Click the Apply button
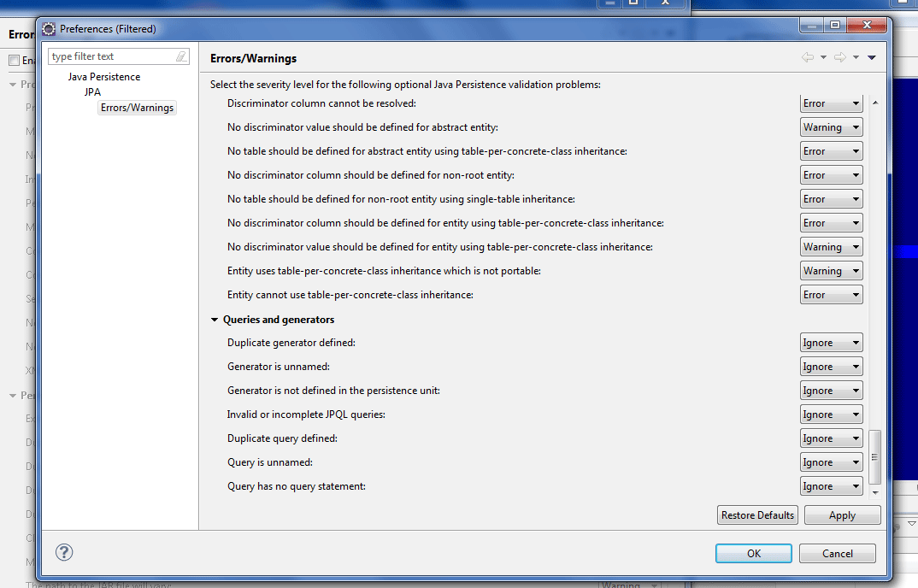 tap(842, 514)
